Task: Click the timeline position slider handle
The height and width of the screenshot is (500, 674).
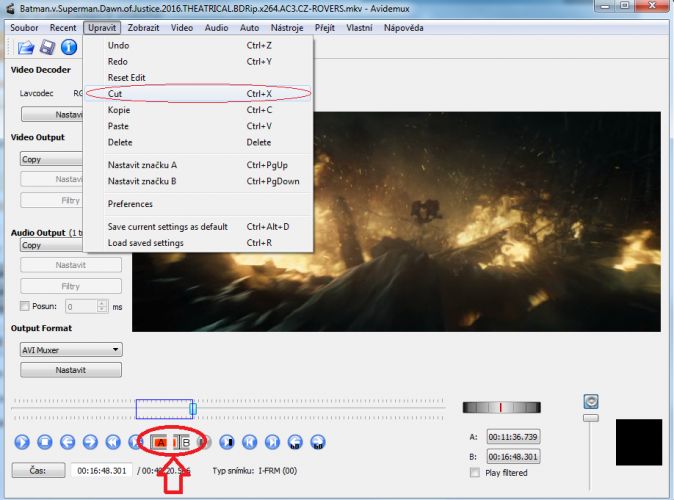Action: pyautogui.click(x=193, y=408)
